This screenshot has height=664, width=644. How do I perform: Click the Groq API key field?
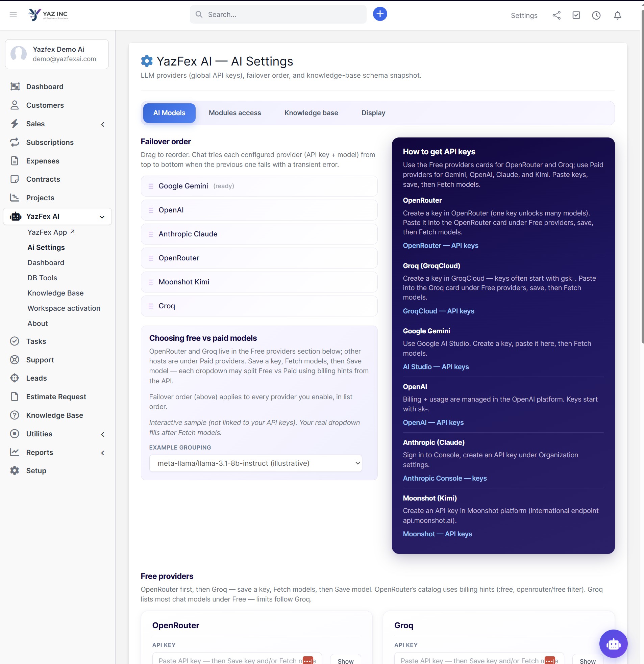point(479,658)
